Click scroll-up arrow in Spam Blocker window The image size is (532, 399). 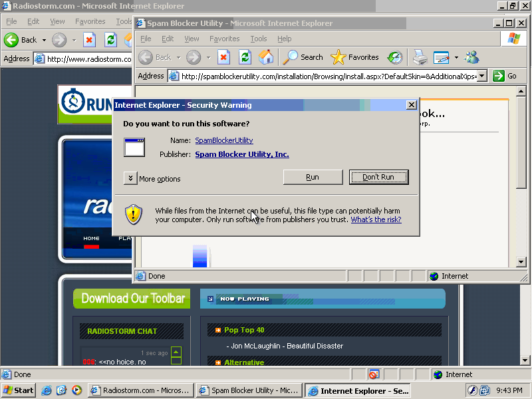pos(521,91)
